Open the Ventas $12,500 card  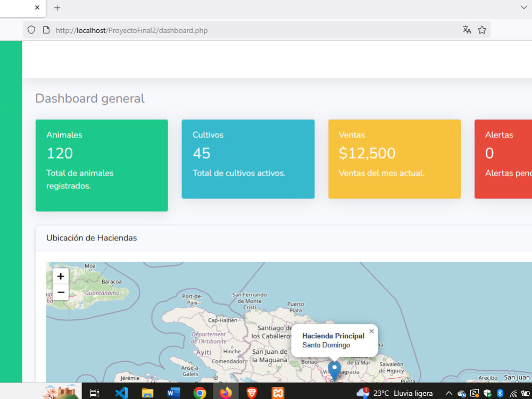point(394,159)
